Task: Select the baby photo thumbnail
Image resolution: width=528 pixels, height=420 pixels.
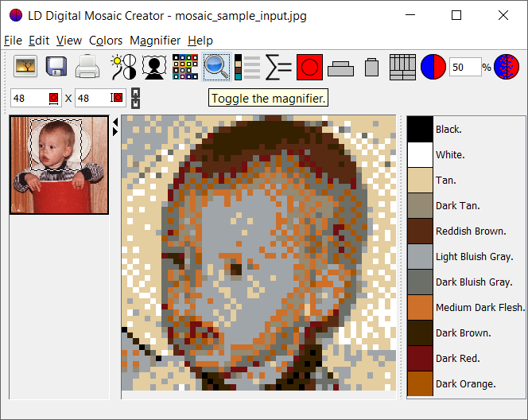Action: tap(60, 165)
